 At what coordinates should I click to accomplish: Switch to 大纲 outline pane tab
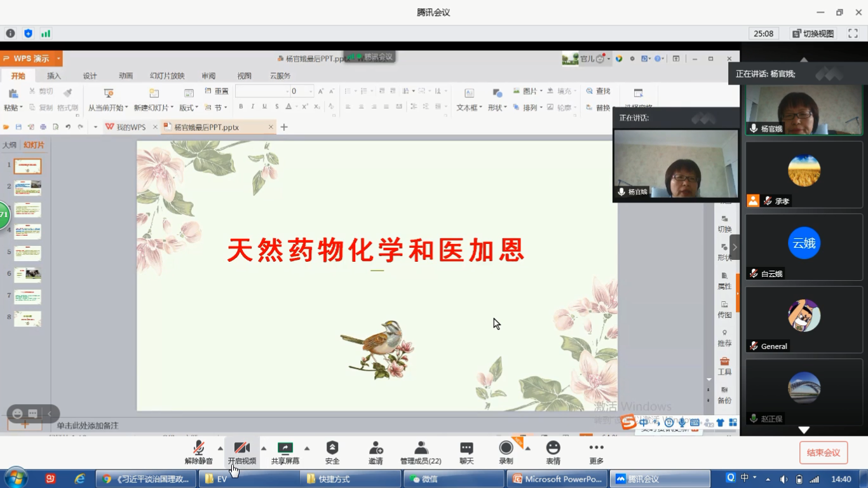coord(10,146)
